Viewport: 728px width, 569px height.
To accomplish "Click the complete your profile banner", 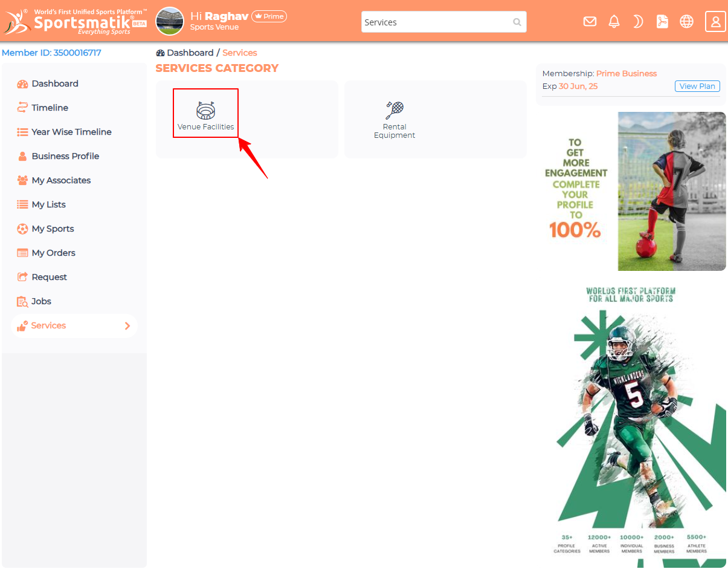I will (x=631, y=191).
